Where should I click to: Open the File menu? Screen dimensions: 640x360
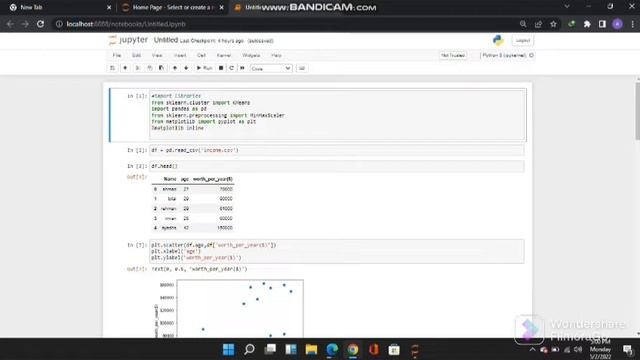coord(117,55)
